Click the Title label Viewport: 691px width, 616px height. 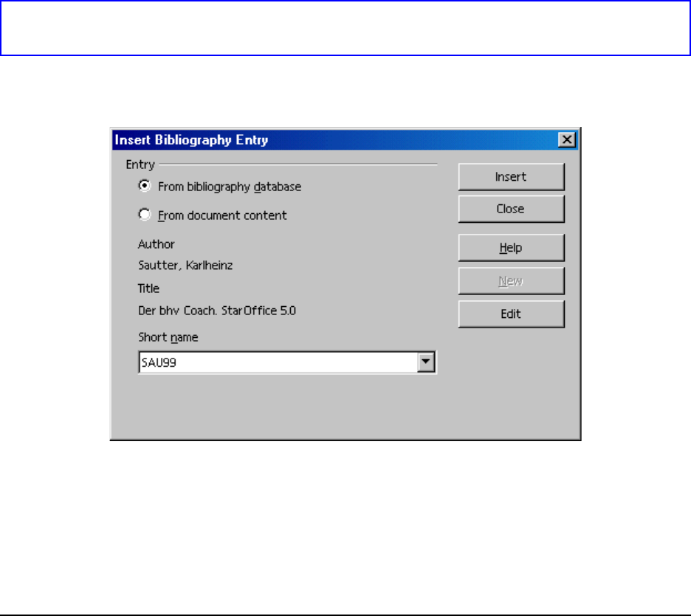tap(148, 288)
